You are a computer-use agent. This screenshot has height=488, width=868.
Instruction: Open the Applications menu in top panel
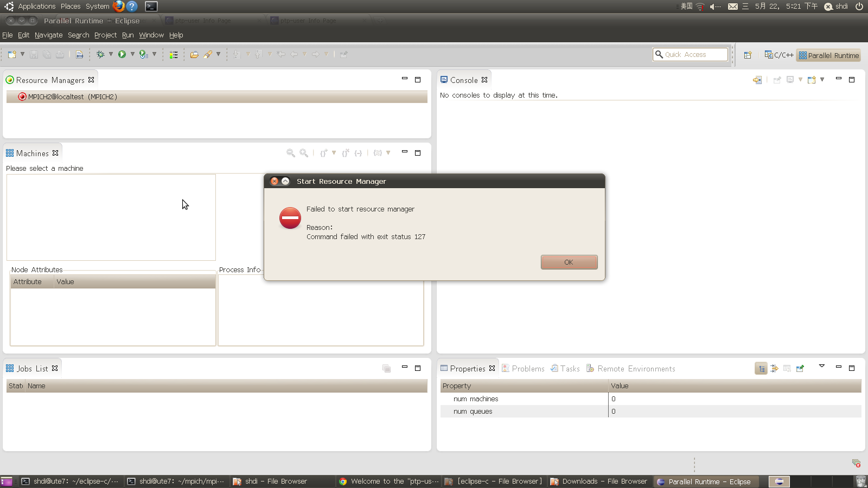[36, 7]
